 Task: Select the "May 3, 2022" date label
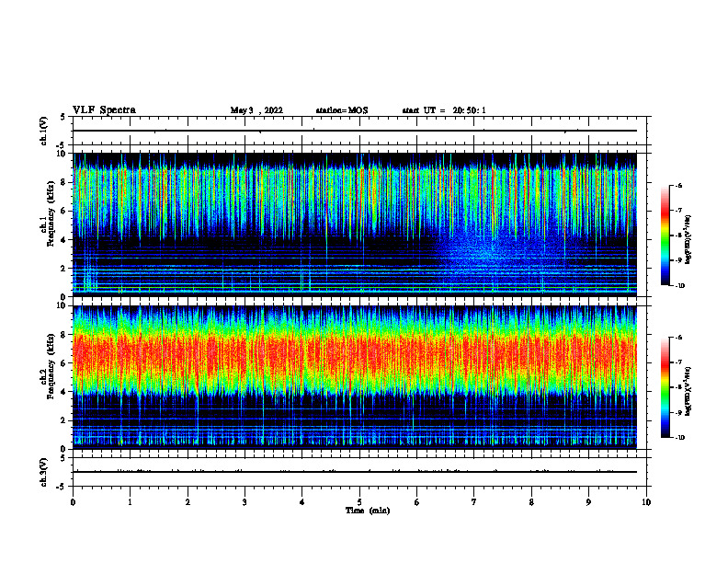256,110
